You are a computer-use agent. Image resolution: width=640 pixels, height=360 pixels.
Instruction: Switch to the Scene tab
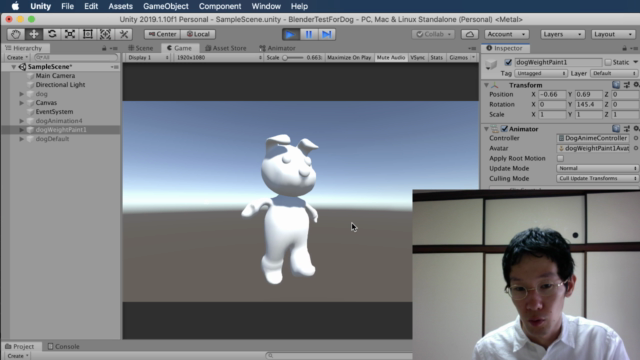pyautogui.click(x=140, y=48)
